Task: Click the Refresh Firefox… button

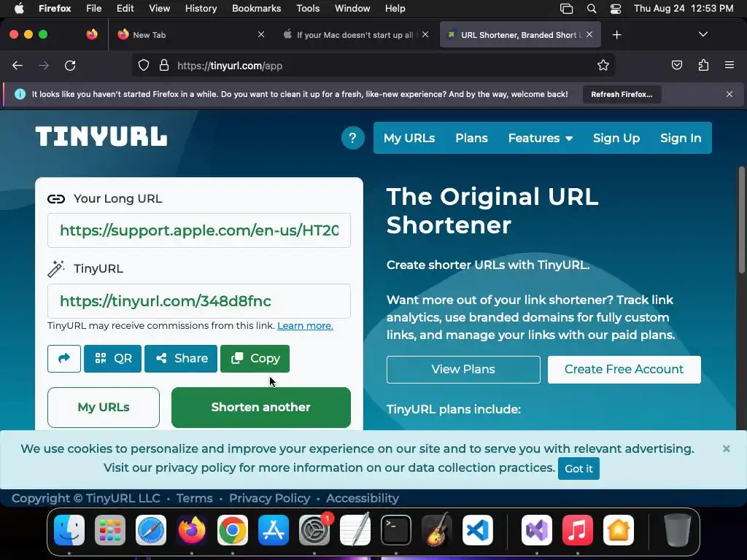Action: click(x=622, y=94)
